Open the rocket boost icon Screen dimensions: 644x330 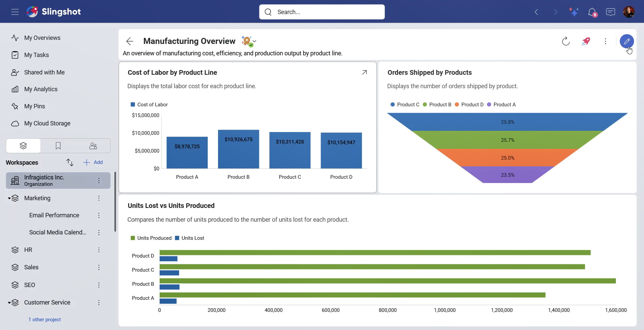tap(586, 41)
